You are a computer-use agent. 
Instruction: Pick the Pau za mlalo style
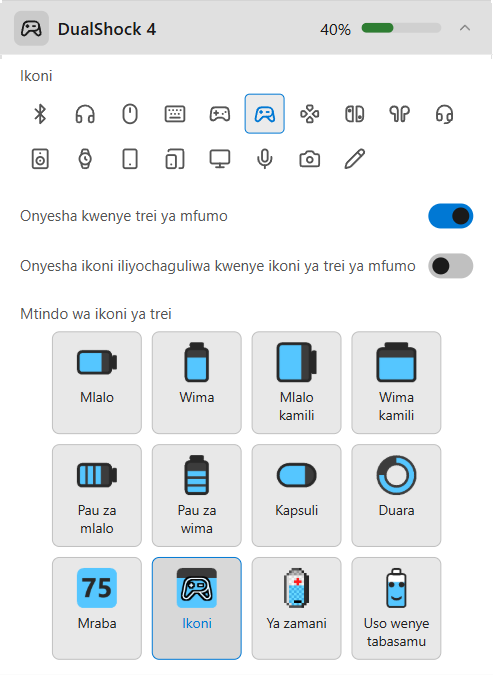(97, 495)
